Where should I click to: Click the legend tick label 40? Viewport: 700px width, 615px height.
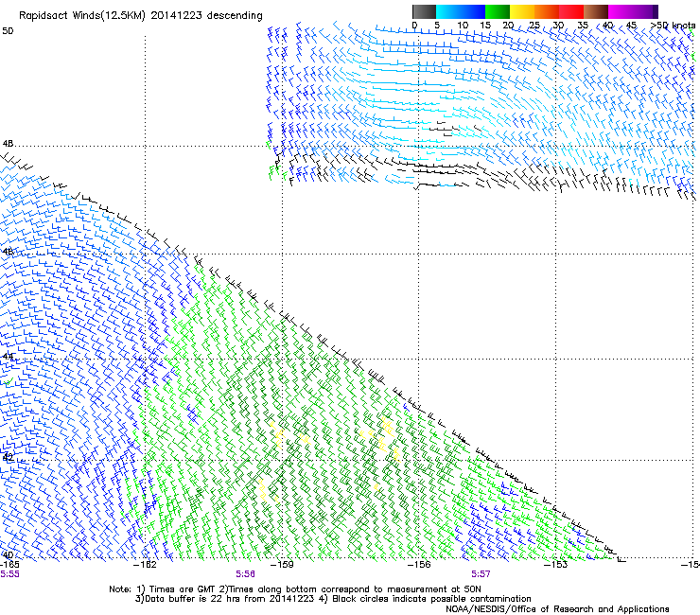point(607,26)
